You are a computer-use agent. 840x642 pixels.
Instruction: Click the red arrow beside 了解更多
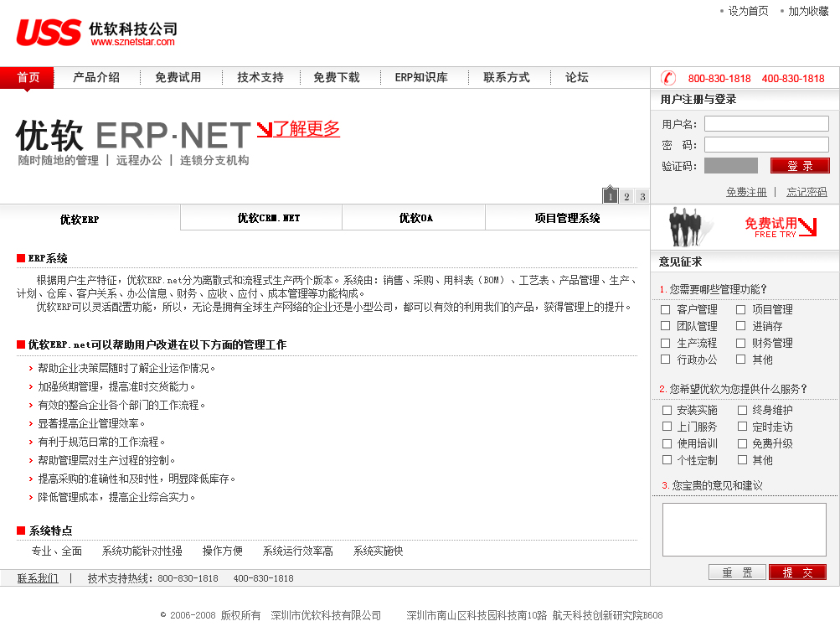265,129
